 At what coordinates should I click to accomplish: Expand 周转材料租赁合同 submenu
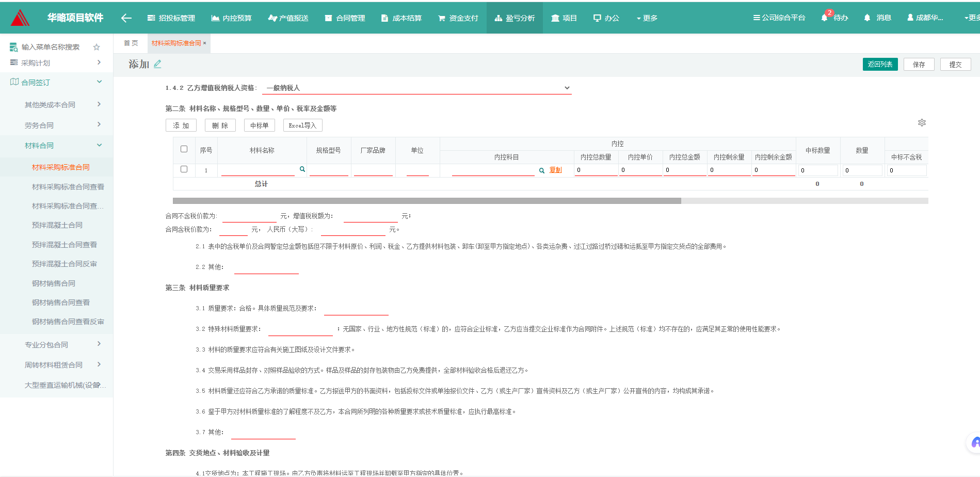coord(56,364)
